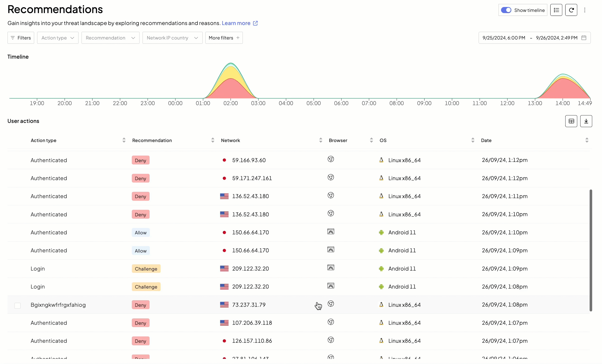Toggle the Show timeline switch
Image resolution: width=602 pixels, height=364 pixels.
[x=506, y=10]
